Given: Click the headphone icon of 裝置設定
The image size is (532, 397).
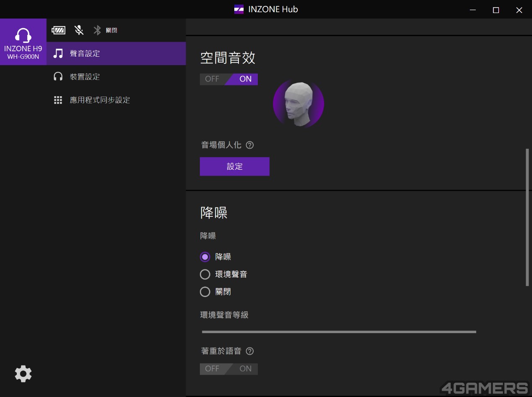Looking at the screenshot, I should 58,76.
